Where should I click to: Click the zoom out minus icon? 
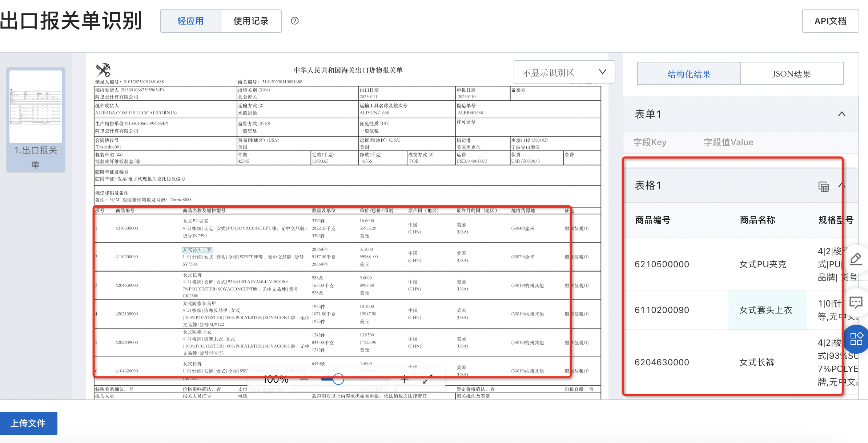(x=304, y=379)
